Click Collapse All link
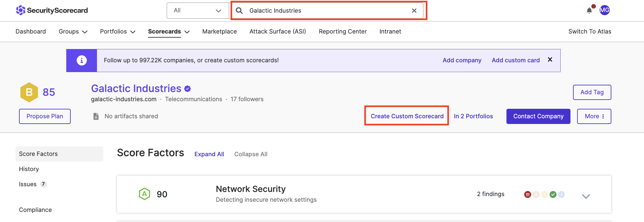 pyautogui.click(x=251, y=154)
